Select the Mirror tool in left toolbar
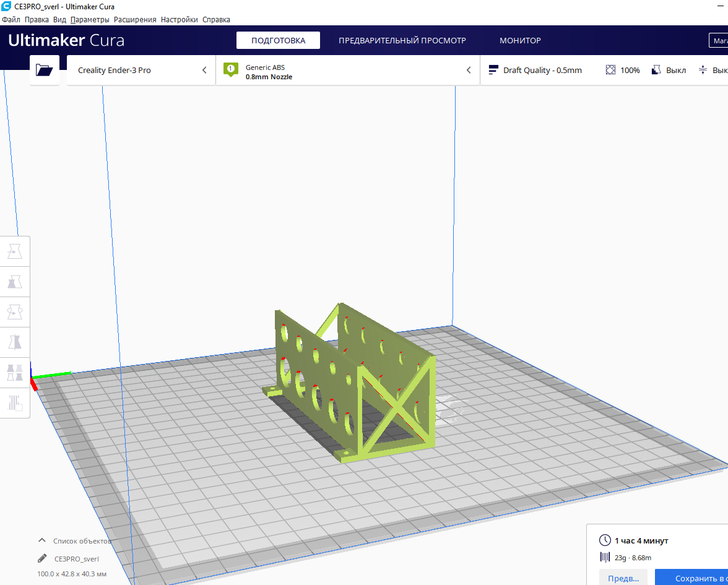 pos(15,342)
